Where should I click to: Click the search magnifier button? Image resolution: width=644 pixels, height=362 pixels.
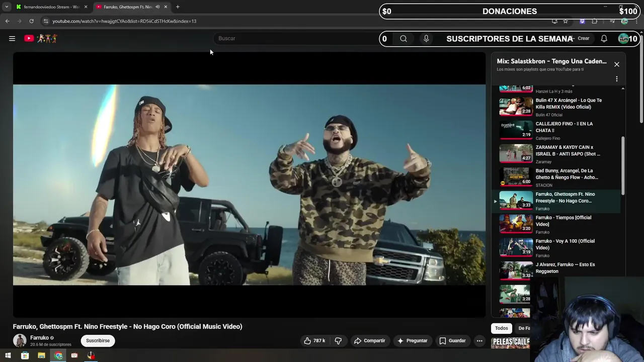click(x=404, y=38)
